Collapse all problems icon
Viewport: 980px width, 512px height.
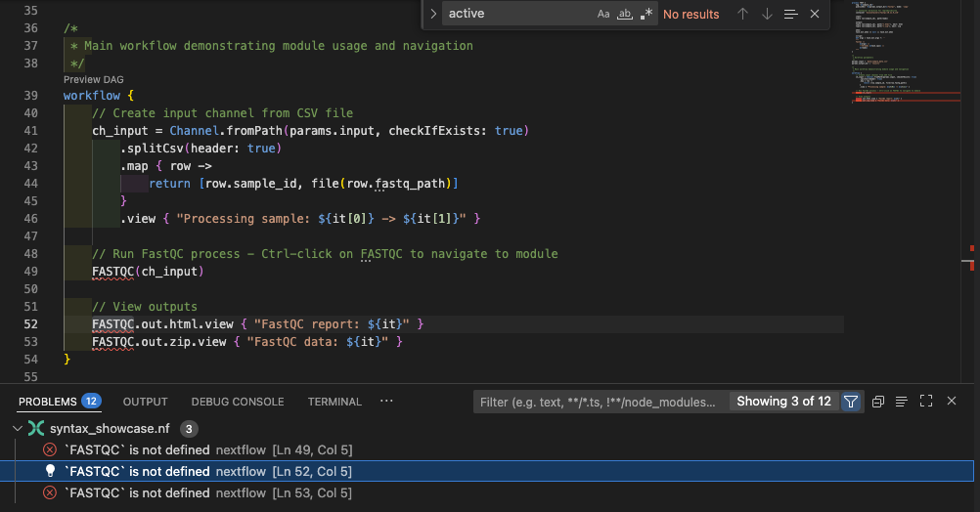(878, 402)
